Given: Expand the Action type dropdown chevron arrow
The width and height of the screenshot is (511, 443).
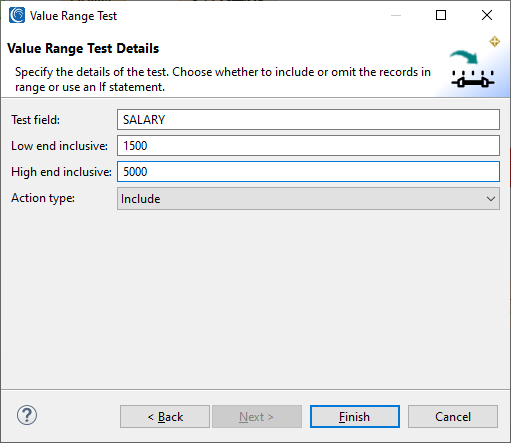Looking at the screenshot, I should pyautogui.click(x=490, y=199).
